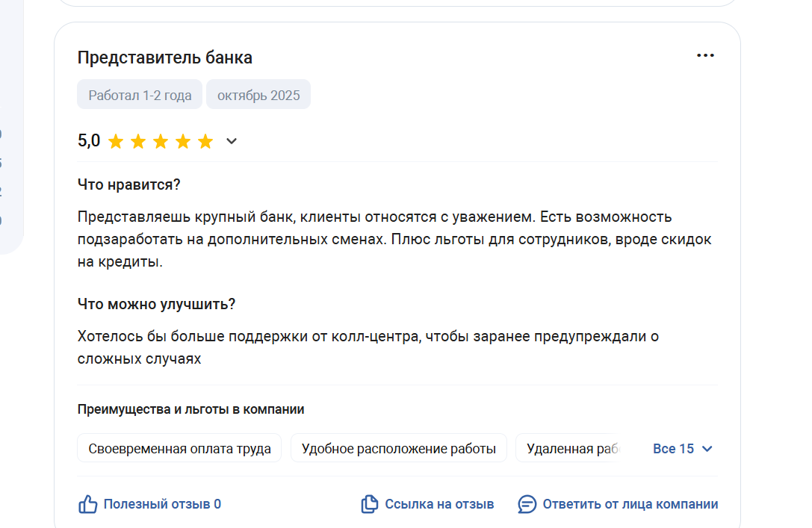
Task: Click the thumbs-up helpful review icon
Action: click(x=88, y=504)
